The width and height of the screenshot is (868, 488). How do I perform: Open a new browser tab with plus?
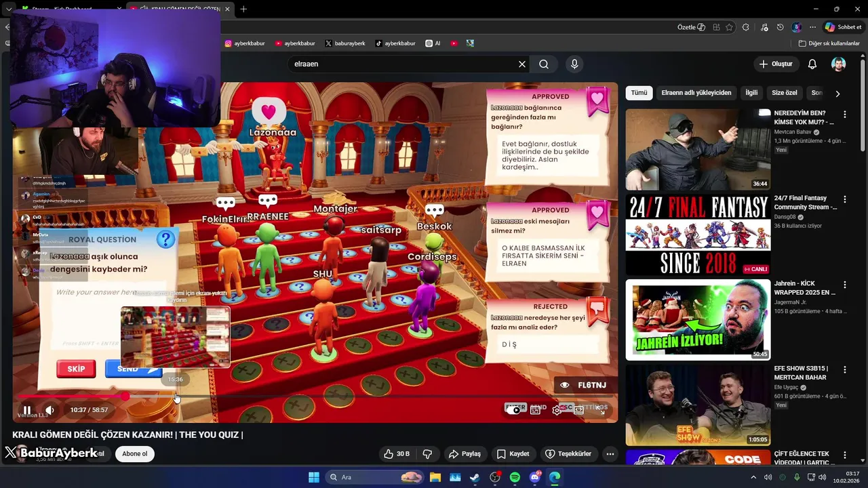click(243, 9)
